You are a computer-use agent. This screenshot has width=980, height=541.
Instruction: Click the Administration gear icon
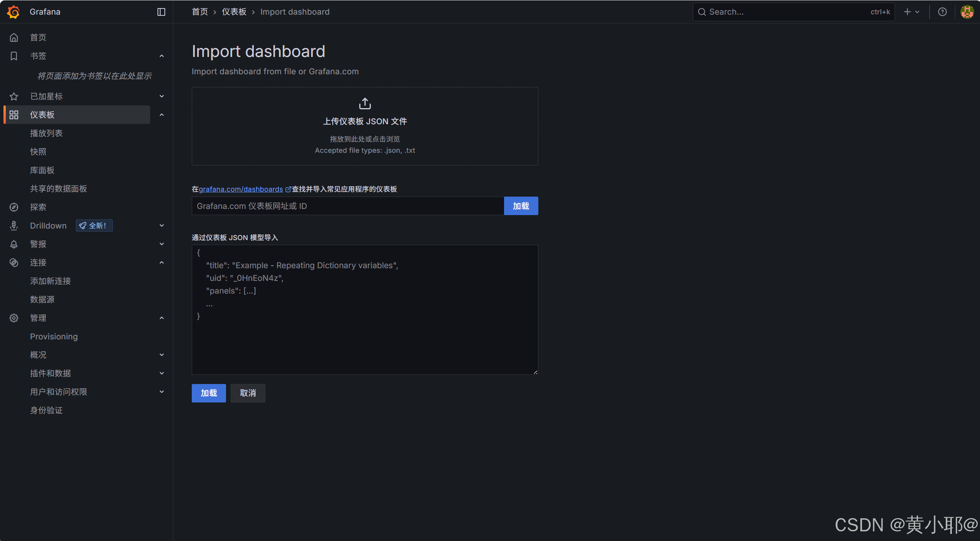point(14,318)
